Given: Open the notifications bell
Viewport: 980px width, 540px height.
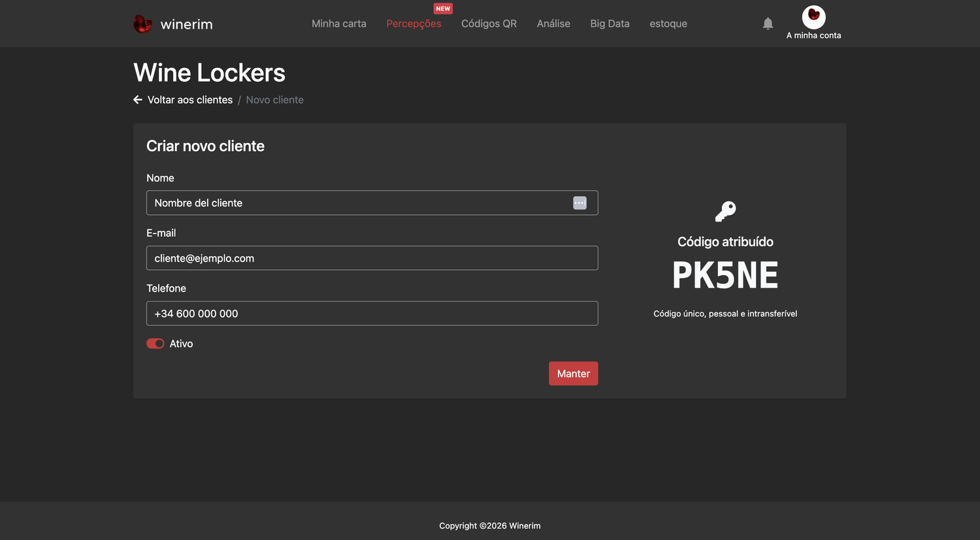Looking at the screenshot, I should (768, 24).
